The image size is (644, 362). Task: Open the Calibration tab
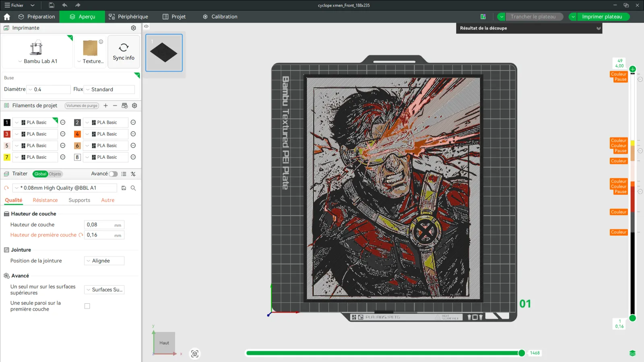pos(220,17)
